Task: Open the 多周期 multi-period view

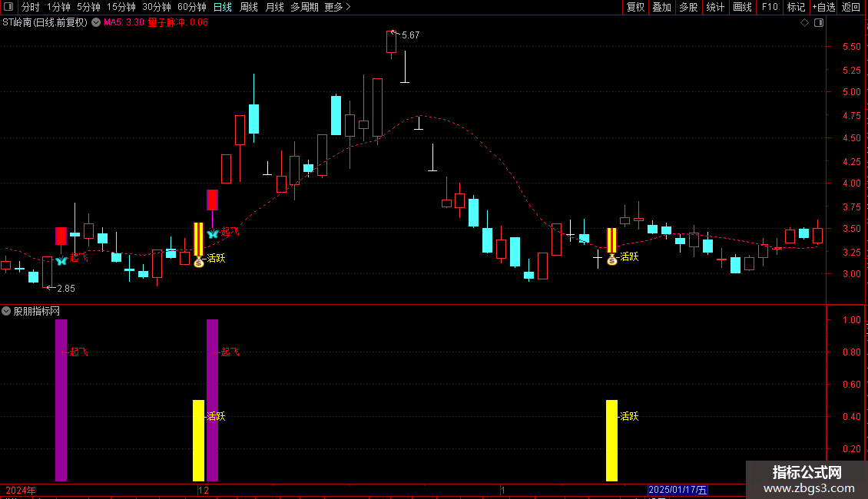Action: tap(304, 7)
